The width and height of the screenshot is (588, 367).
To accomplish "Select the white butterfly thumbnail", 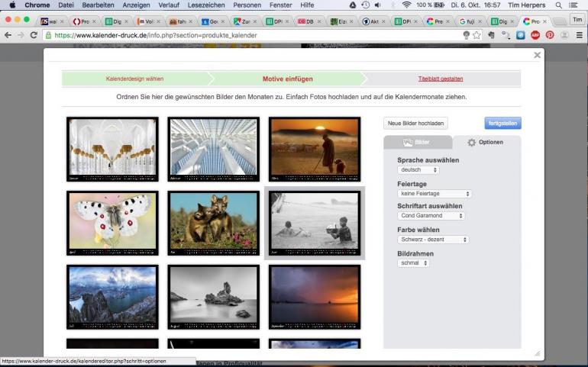I will [112, 223].
